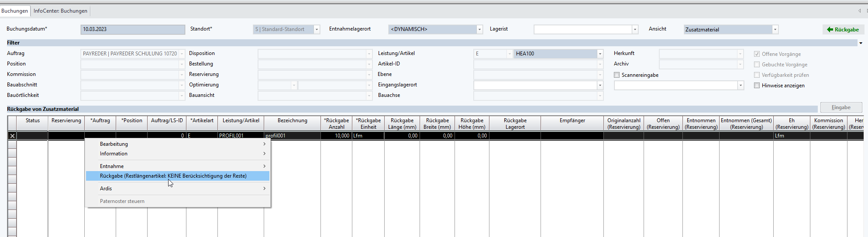
Task: Uncheck the Offene Vorgänge checkbox
Action: coord(757,54)
